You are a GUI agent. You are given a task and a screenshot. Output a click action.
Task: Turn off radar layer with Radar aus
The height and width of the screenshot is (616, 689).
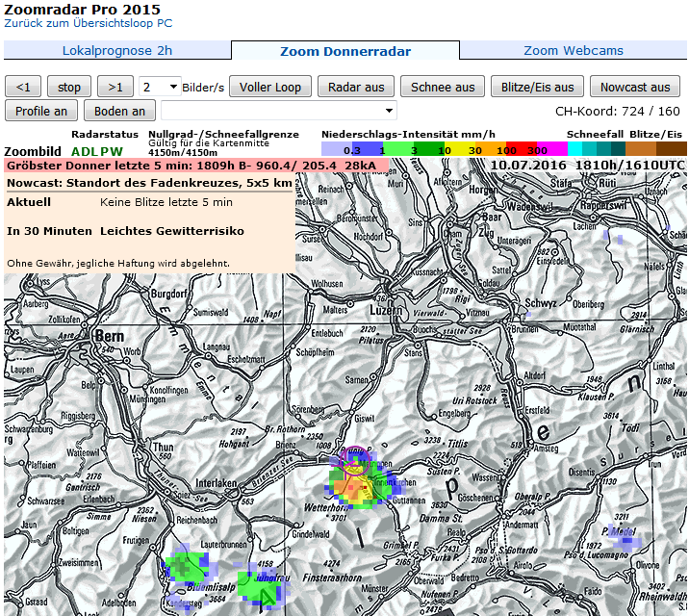pyautogui.click(x=356, y=87)
